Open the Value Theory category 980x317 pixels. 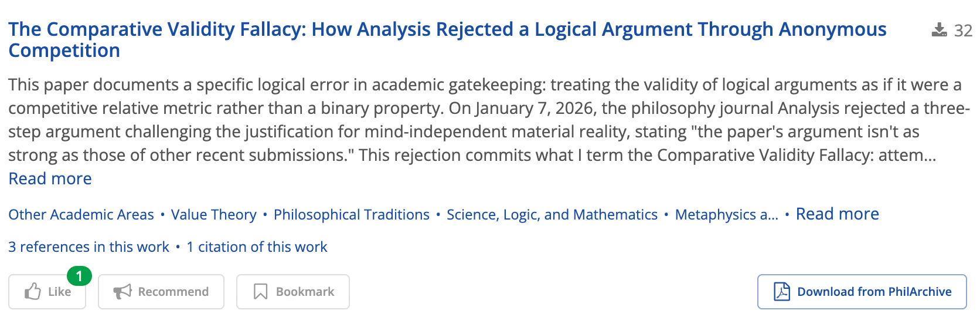click(x=213, y=215)
